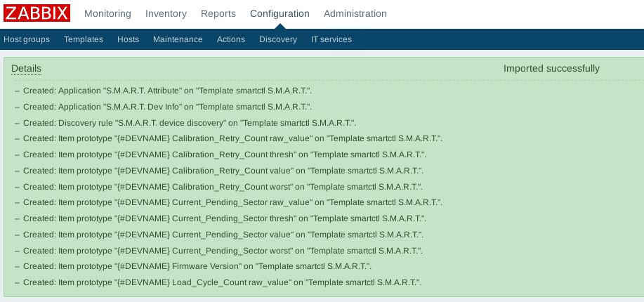
Task: Click the ZABBIX logo
Action: point(37,13)
